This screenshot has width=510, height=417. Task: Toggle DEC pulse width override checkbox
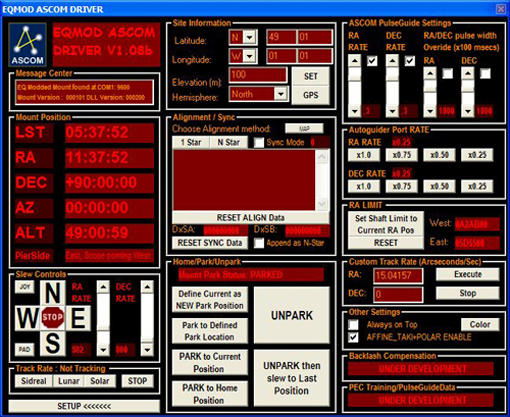(x=485, y=73)
